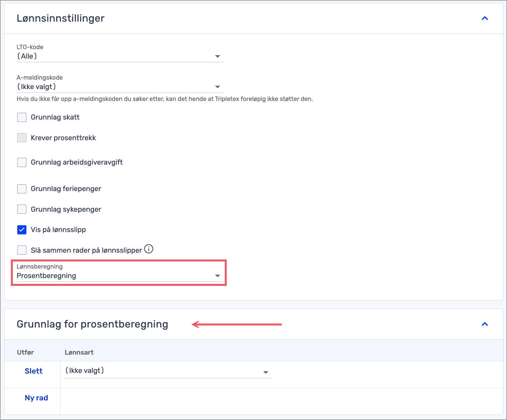
Task: Click the Grunnlag skatt label
Action: coord(55,117)
